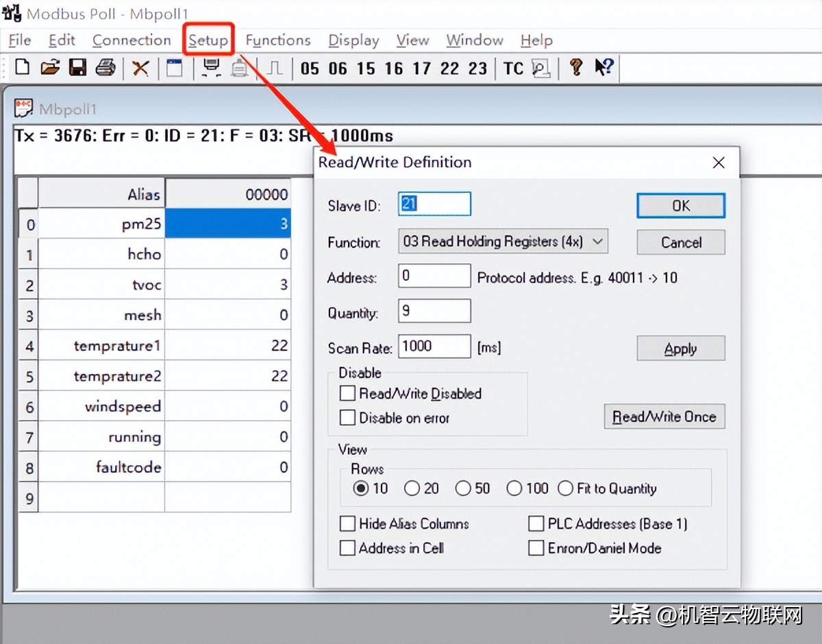Image resolution: width=822 pixels, height=644 pixels.
Task: Click function 05 write coil button
Action: click(x=310, y=68)
